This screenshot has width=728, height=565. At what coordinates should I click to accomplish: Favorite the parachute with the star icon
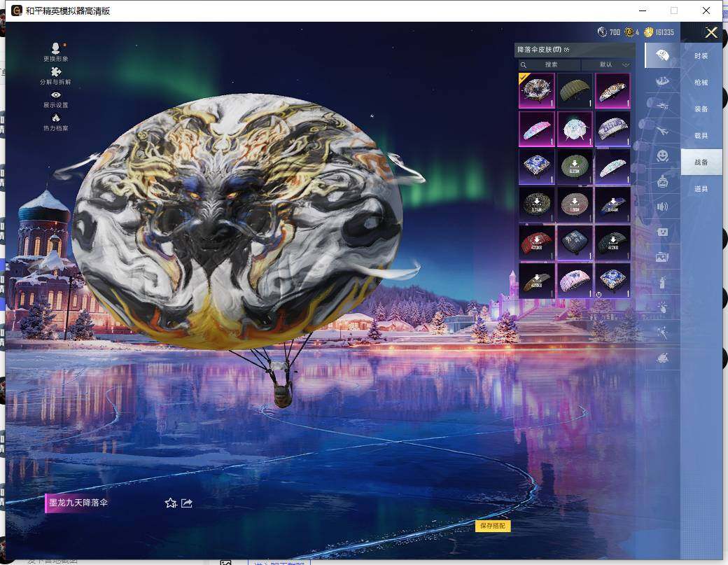click(x=170, y=503)
